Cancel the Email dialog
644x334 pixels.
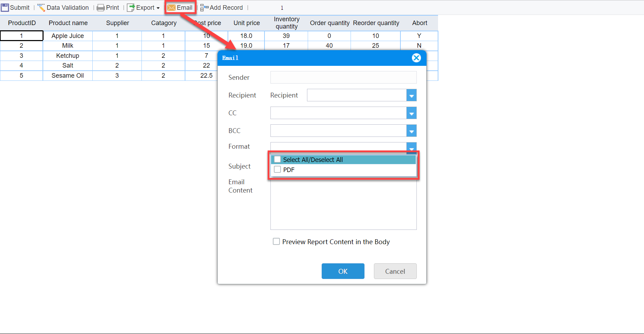click(x=395, y=271)
